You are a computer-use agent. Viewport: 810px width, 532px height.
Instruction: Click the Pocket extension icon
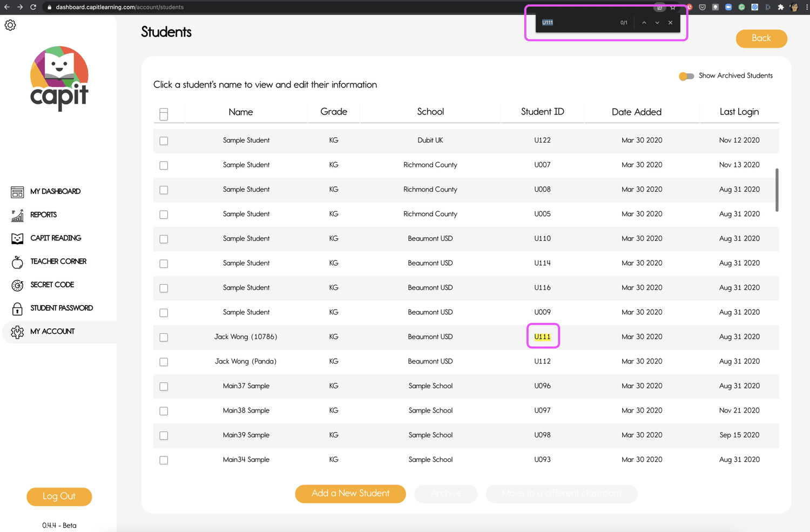pos(702,7)
